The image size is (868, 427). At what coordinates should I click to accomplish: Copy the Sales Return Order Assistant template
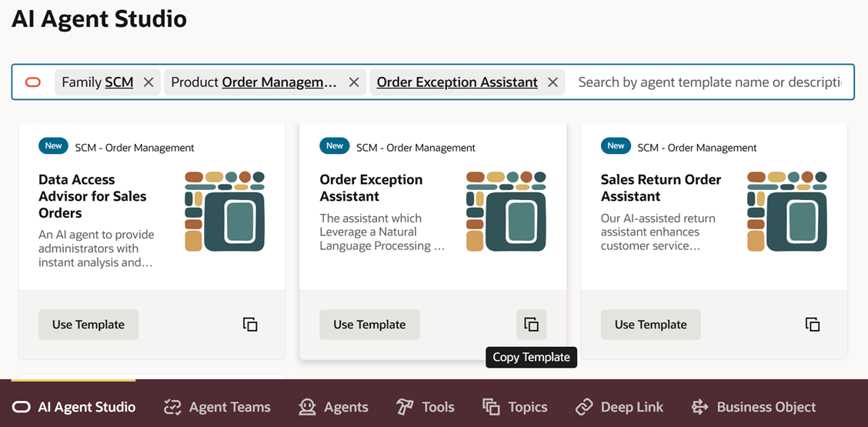point(813,325)
